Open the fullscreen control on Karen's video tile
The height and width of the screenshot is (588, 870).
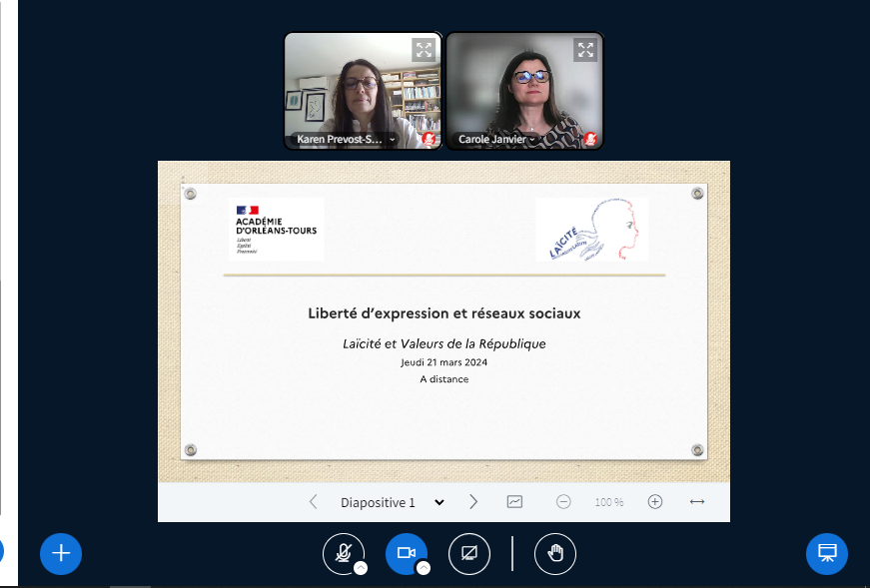[x=424, y=48]
